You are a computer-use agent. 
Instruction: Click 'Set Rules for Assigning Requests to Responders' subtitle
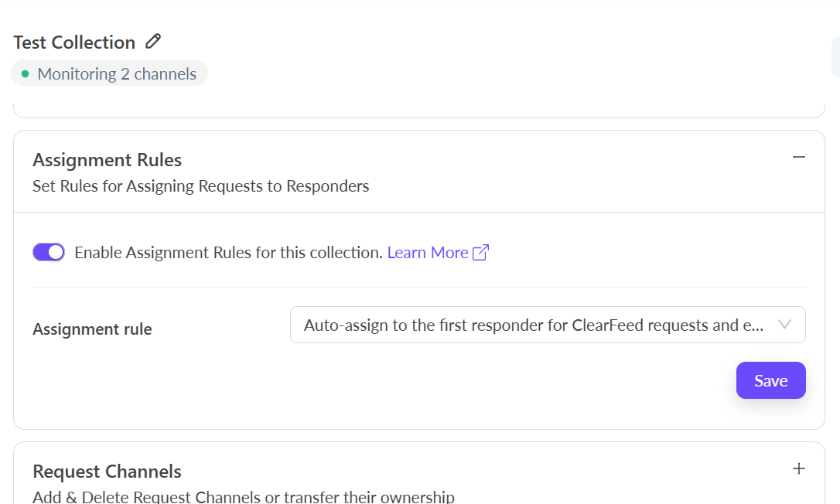[201, 186]
